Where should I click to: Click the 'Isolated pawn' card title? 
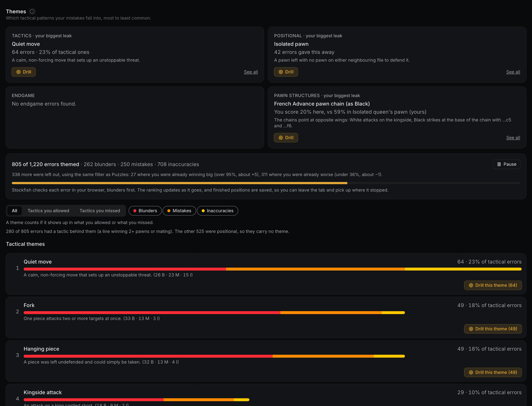point(291,44)
